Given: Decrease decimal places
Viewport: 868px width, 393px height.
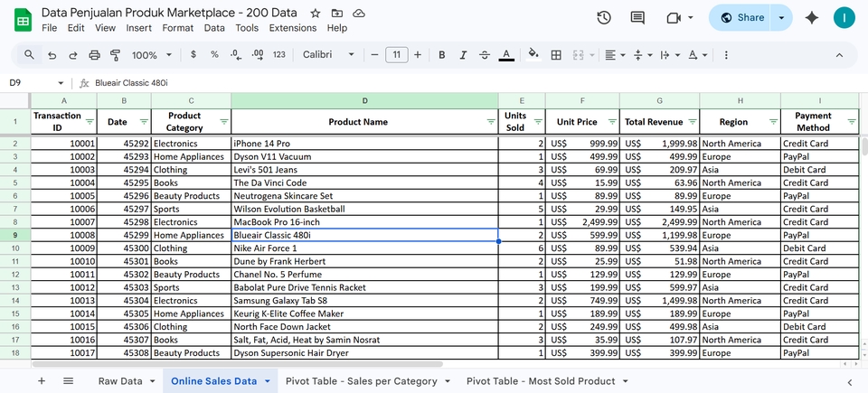Looking at the screenshot, I should coord(236,54).
